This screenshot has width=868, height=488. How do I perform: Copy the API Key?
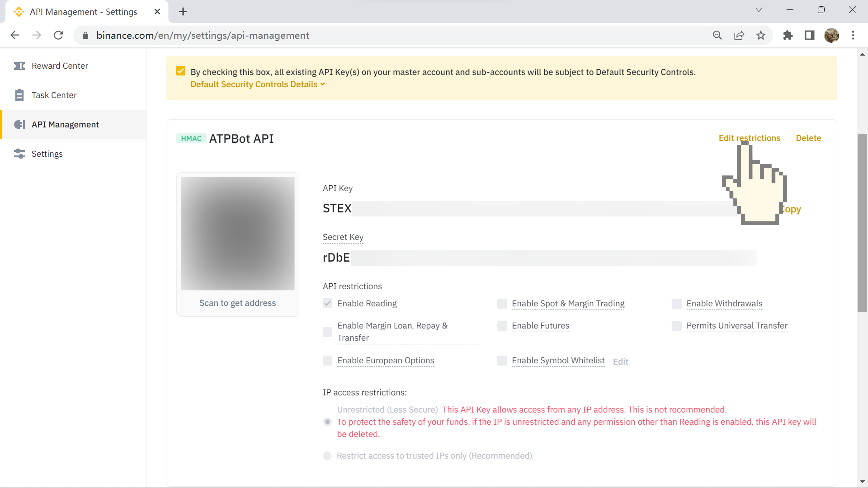(x=790, y=209)
